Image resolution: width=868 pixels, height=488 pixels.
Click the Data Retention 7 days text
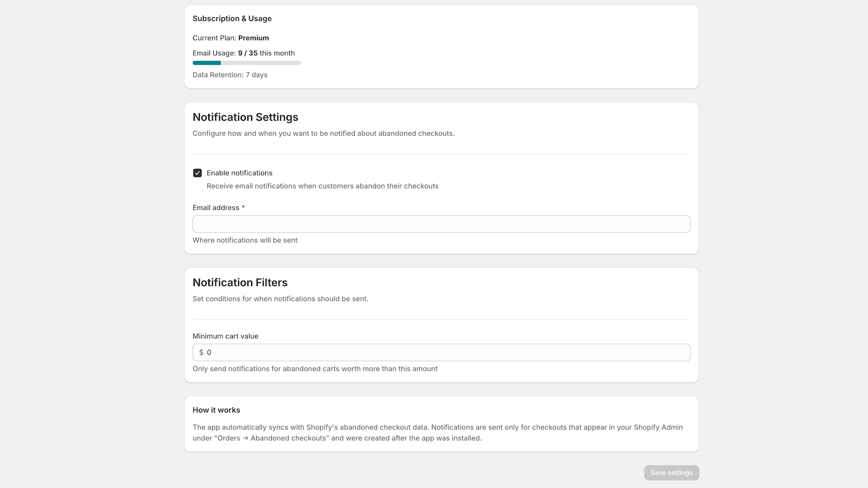coord(229,75)
